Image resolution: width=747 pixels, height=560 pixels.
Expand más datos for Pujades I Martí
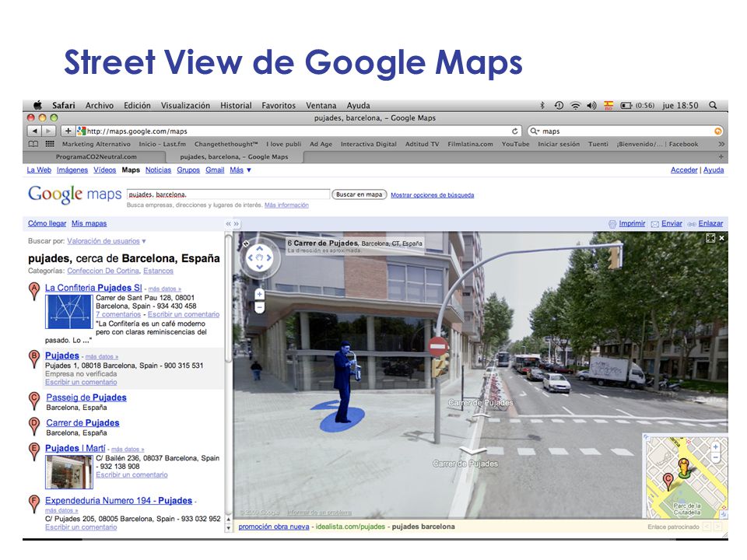point(128,449)
